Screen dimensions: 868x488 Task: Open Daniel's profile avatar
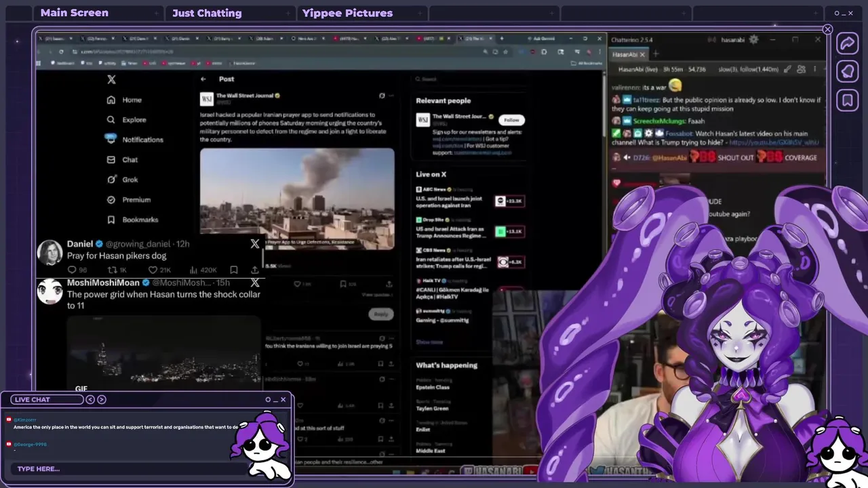click(x=50, y=252)
